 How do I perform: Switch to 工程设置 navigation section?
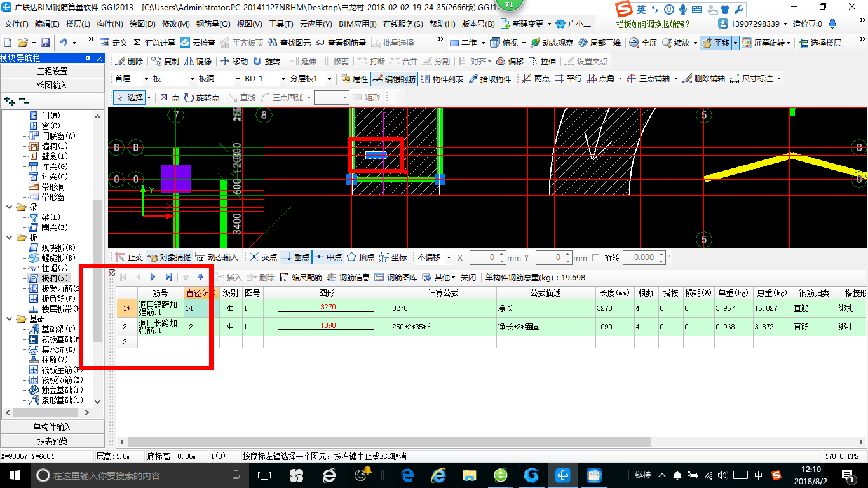pyautogui.click(x=52, y=71)
